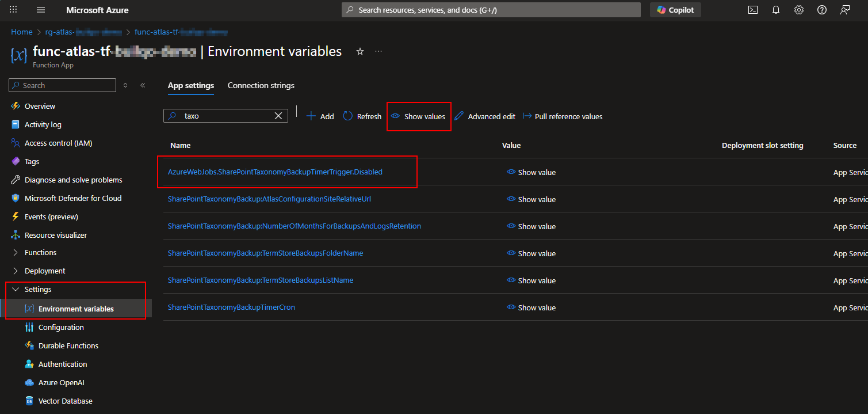
Task: Open the rg-atlas resource group breadcrumb
Action: pyautogui.click(x=84, y=32)
